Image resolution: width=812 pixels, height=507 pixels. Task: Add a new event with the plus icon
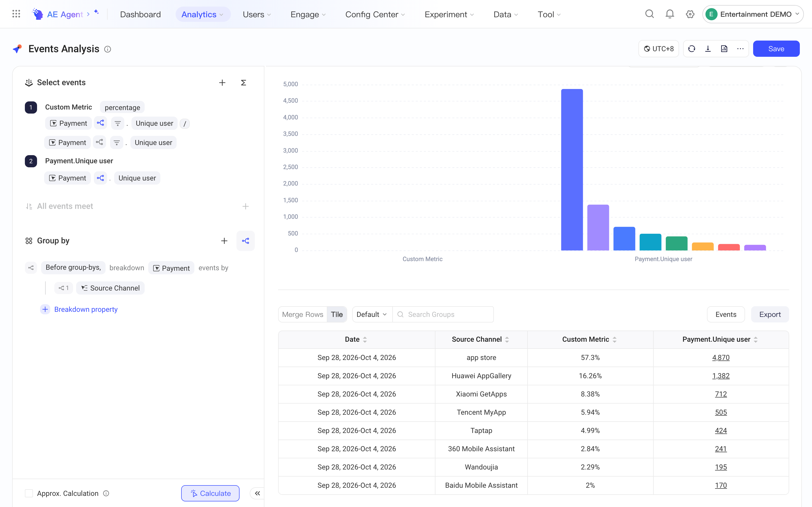(222, 82)
